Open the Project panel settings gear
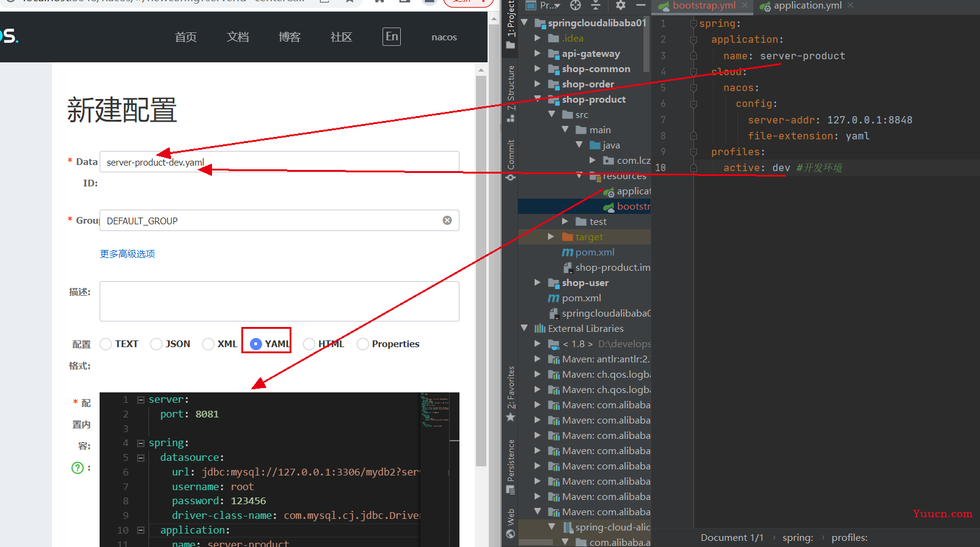The width and height of the screenshot is (980, 547). 621,6
